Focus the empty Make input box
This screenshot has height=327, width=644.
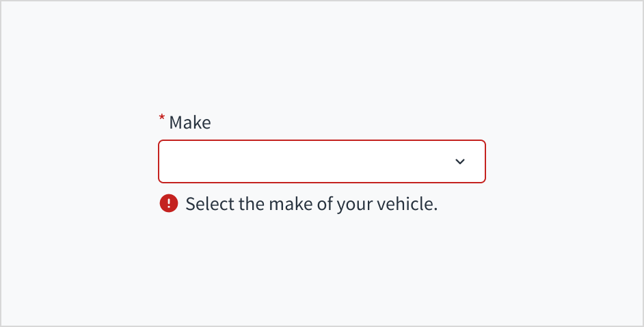(x=301, y=161)
